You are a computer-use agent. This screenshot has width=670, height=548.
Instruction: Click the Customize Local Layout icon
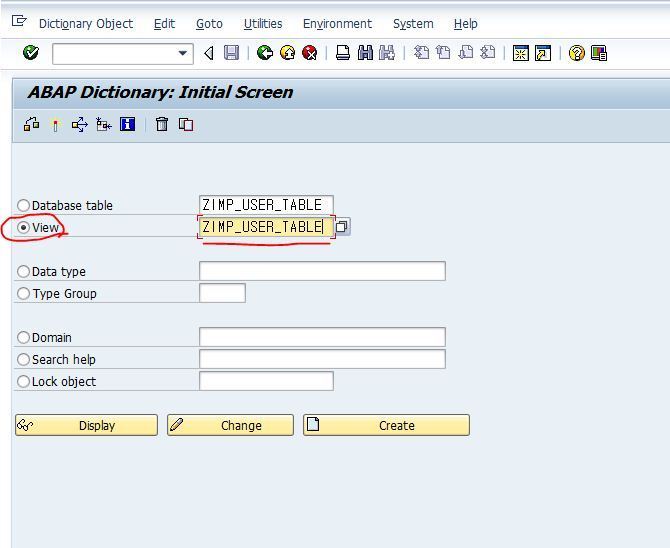(599, 53)
